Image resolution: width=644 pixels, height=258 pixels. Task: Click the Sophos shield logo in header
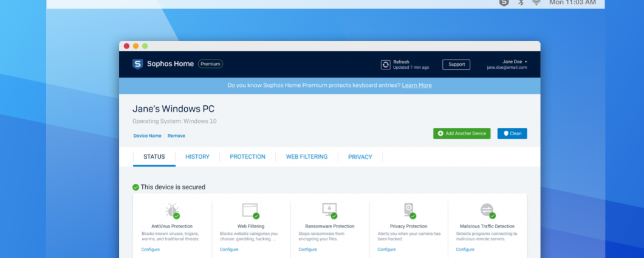point(137,64)
